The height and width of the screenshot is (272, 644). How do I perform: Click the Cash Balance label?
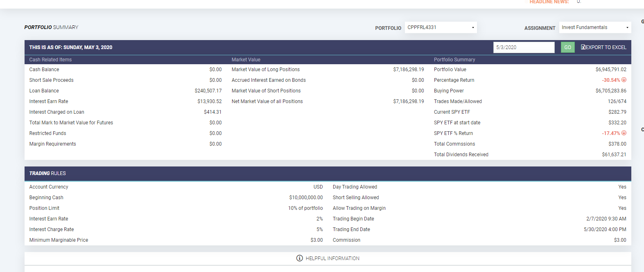[44, 70]
